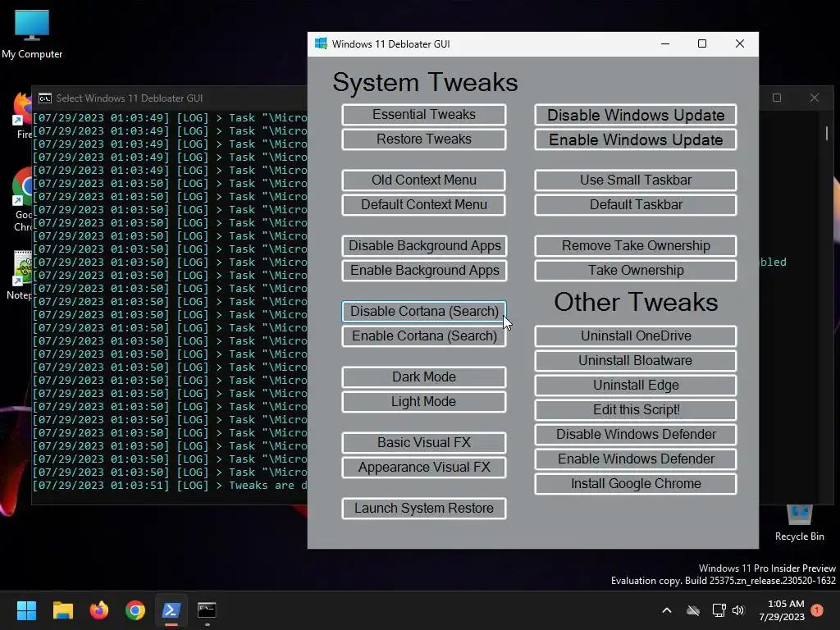Select the My Computer desktop icon

pos(32,34)
